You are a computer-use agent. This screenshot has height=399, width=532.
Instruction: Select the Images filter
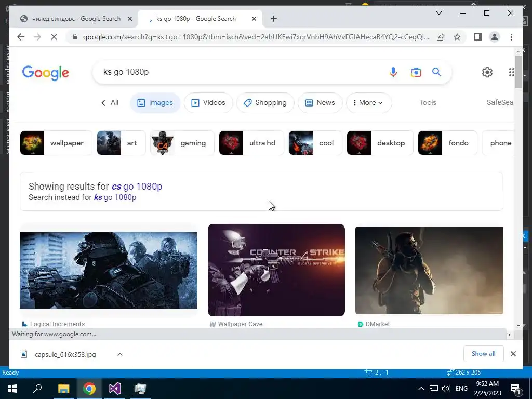155,102
